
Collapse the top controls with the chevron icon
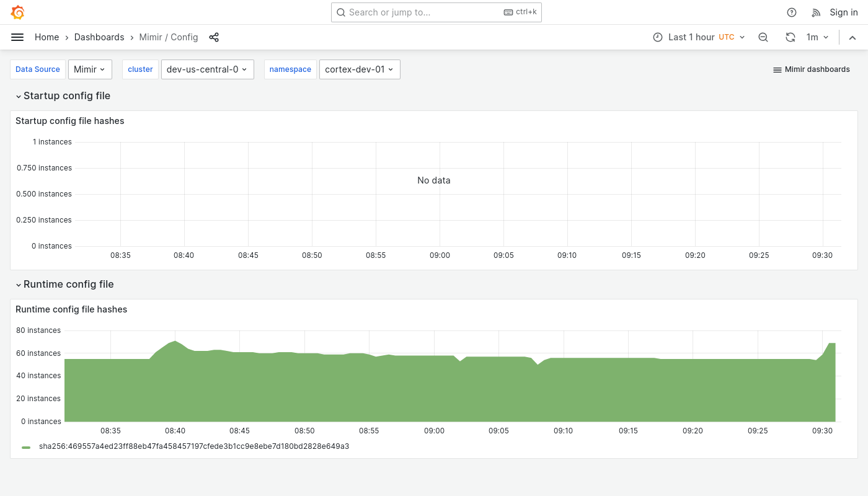[x=852, y=37]
